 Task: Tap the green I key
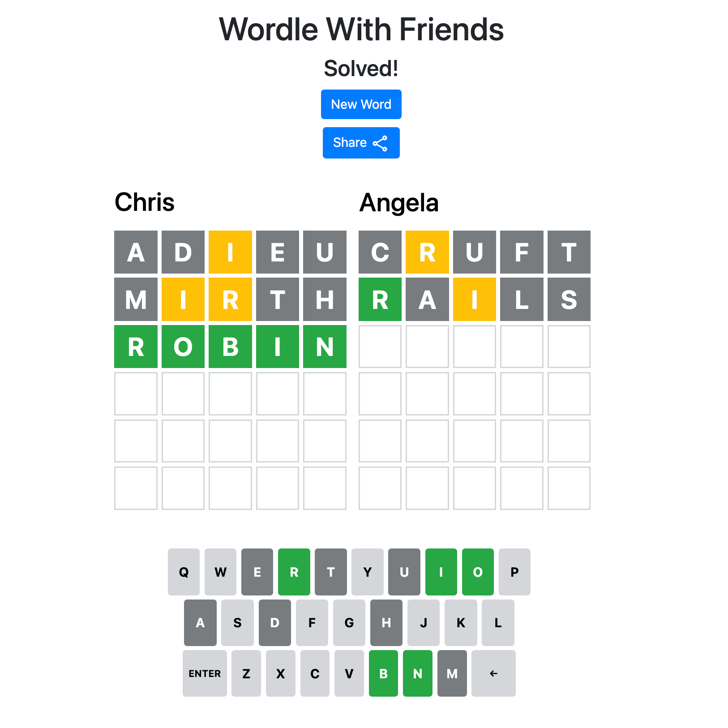click(441, 572)
